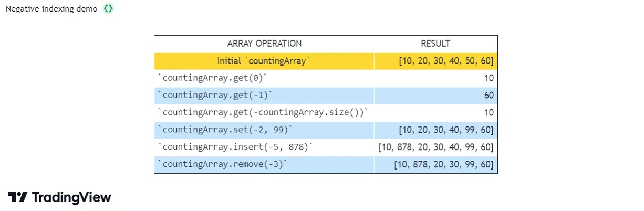644x211 pixels.
Task: Select the ARRAY OPERATION column header
Action: (x=264, y=44)
